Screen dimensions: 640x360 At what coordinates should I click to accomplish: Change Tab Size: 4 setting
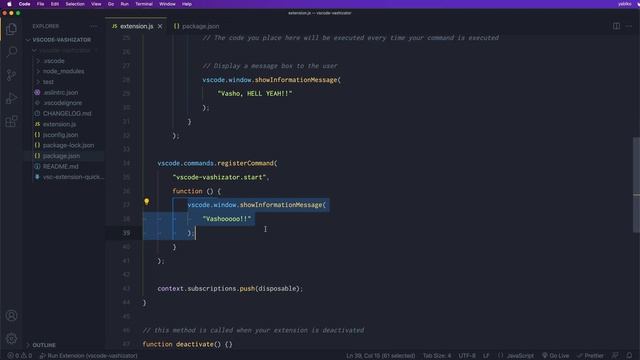coord(437,356)
